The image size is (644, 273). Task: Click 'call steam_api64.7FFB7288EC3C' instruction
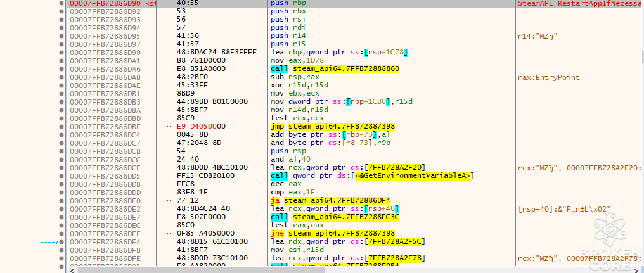[335, 217]
